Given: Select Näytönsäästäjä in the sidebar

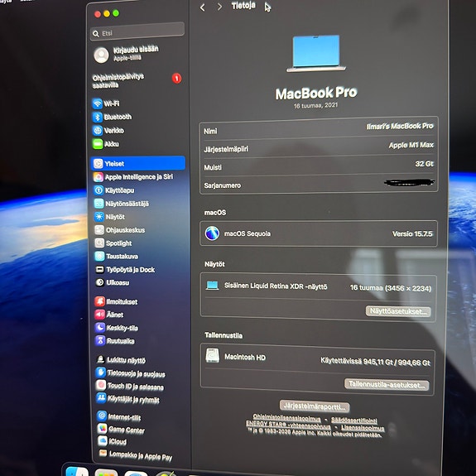Looking at the screenshot, I should 121,204.
